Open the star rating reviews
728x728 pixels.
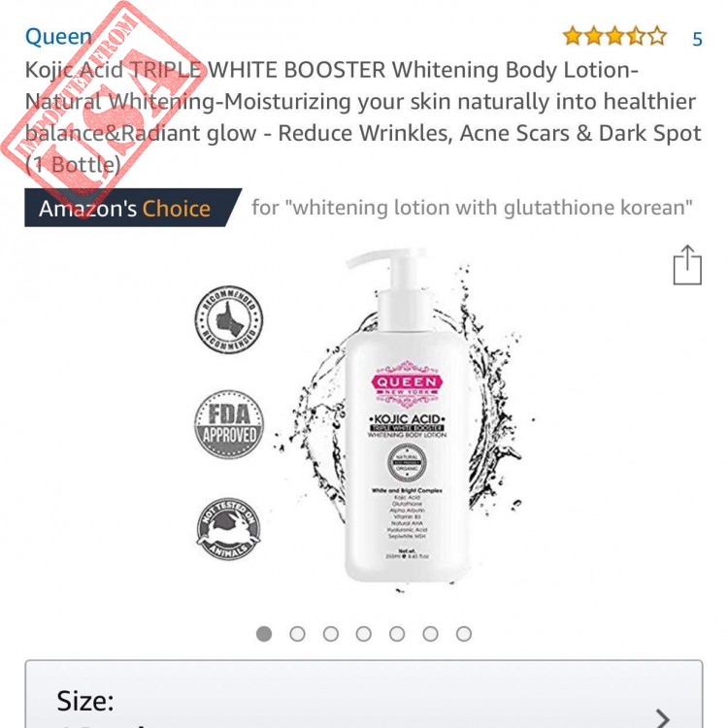click(x=614, y=36)
